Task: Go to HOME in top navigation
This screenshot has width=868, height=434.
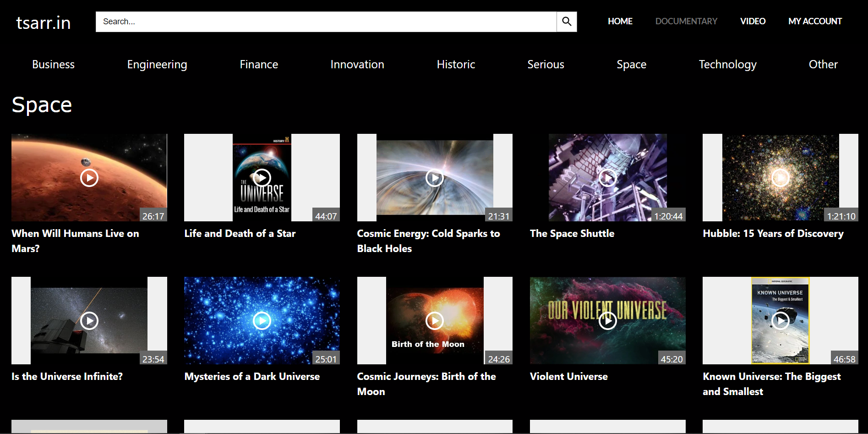Action: (620, 22)
